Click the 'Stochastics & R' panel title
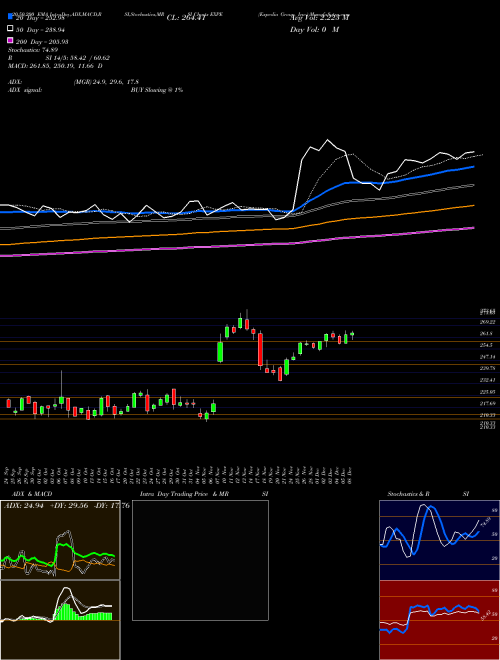 coord(408,494)
